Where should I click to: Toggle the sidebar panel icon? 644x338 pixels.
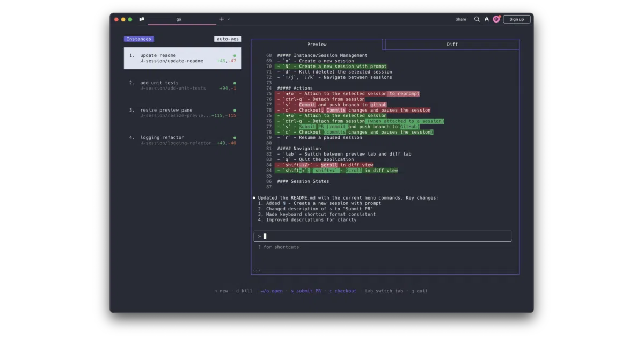(x=142, y=19)
